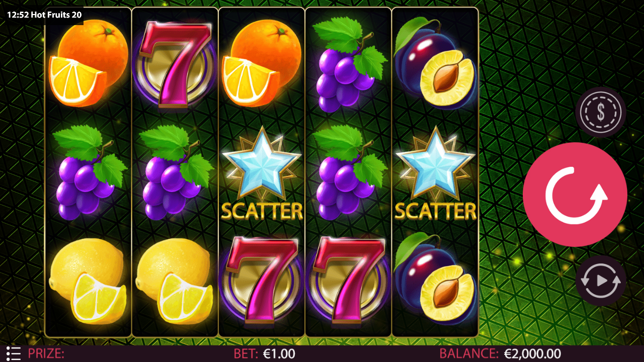Image resolution: width=644 pixels, height=362 pixels.
Task: Select the lemon on the second reel
Action: pyautogui.click(x=175, y=281)
